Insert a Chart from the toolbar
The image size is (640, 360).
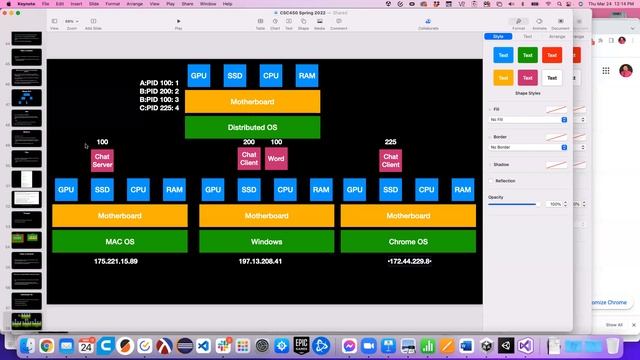(x=275, y=21)
